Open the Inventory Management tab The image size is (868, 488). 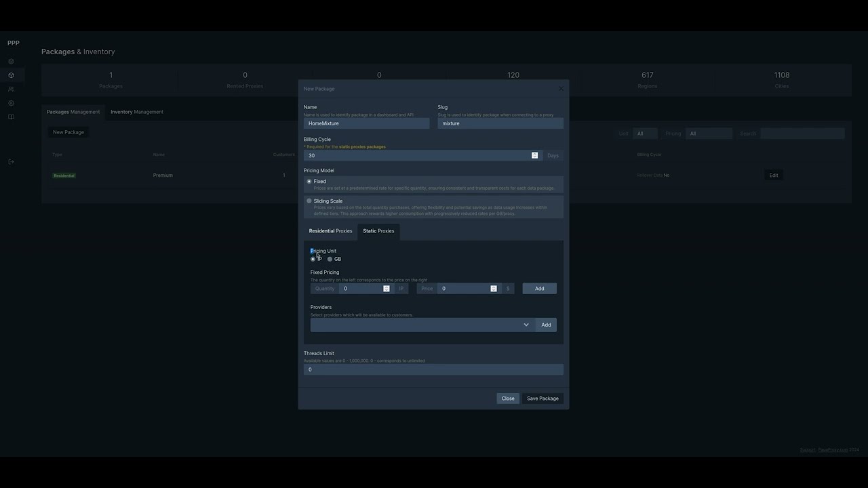coord(137,112)
